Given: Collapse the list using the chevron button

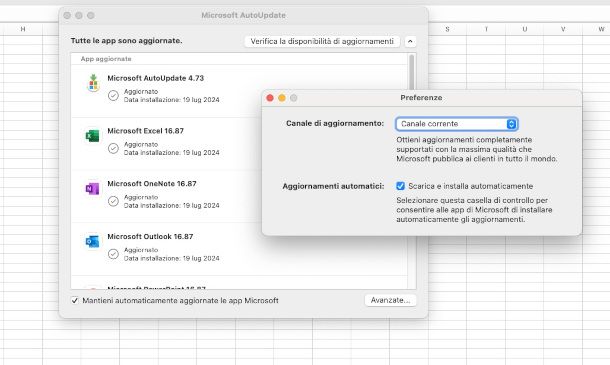Looking at the screenshot, I should (410, 41).
